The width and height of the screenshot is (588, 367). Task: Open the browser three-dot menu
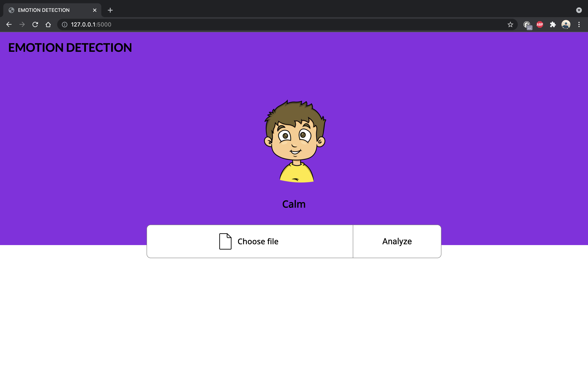[x=579, y=24]
